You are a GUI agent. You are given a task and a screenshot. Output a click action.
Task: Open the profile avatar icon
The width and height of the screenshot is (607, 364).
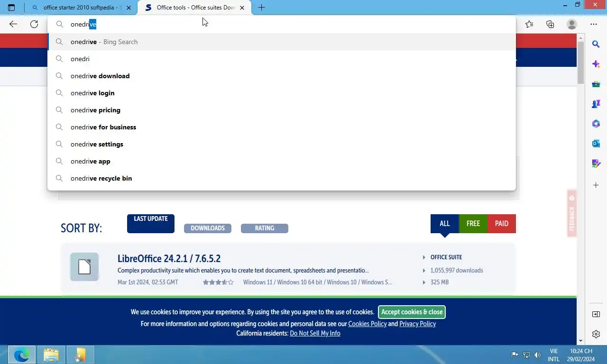click(572, 24)
